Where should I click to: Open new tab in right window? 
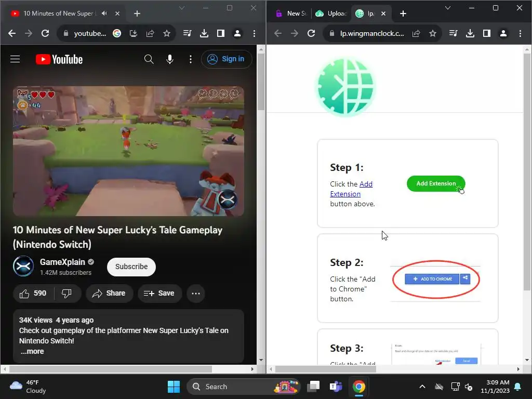[403, 14]
